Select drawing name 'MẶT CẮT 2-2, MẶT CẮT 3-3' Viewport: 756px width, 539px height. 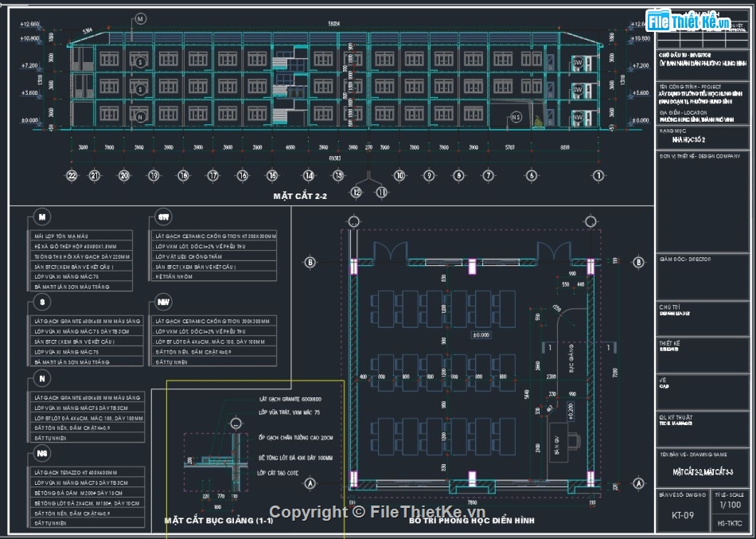[703, 472]
